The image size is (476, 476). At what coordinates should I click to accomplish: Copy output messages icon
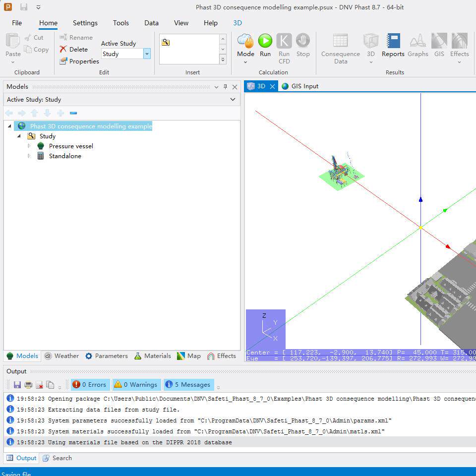pos(50,385)
